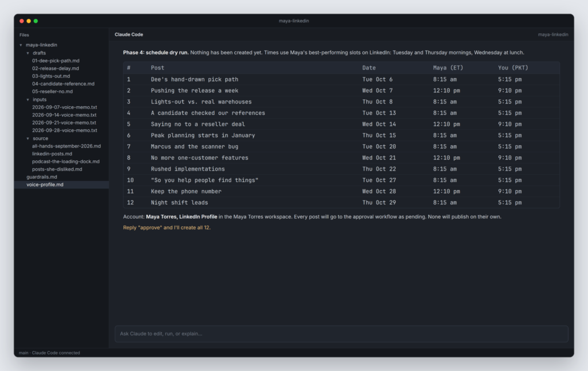This screenshot has width=588, height=371.
Task: Select voice-profile.md in file tree
Action: click(61, 184)
